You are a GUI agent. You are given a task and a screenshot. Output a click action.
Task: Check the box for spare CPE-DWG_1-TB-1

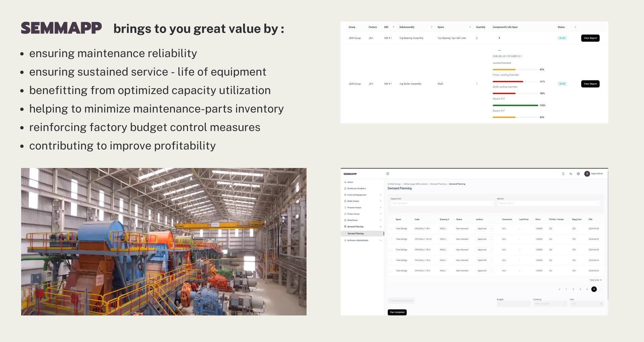point(390,229)
